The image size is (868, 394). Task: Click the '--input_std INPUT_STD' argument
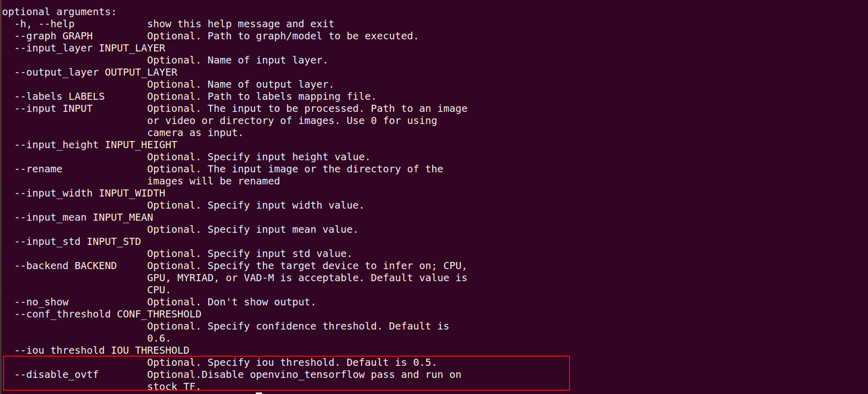pyautogui.click(x=78, y=242)
